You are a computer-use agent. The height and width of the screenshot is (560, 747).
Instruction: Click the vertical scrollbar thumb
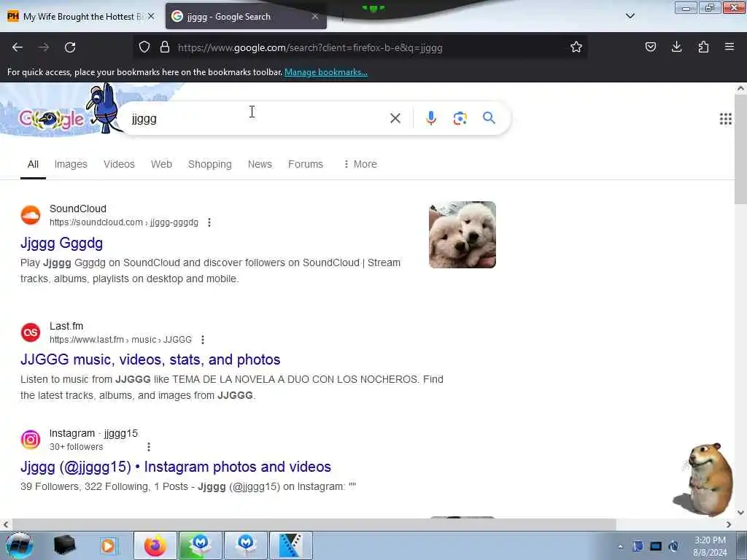coord(740,149)
